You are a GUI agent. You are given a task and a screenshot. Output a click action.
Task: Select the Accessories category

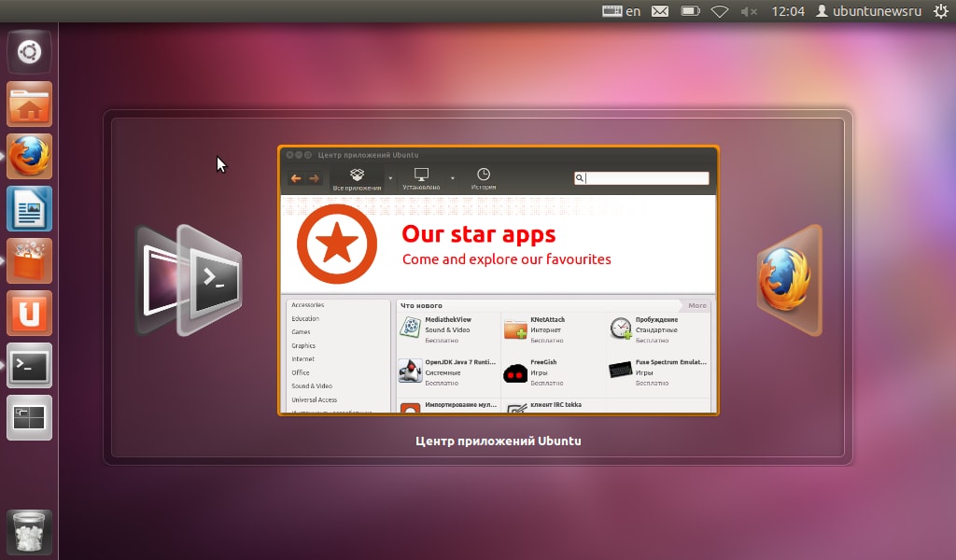pos(308,304)
